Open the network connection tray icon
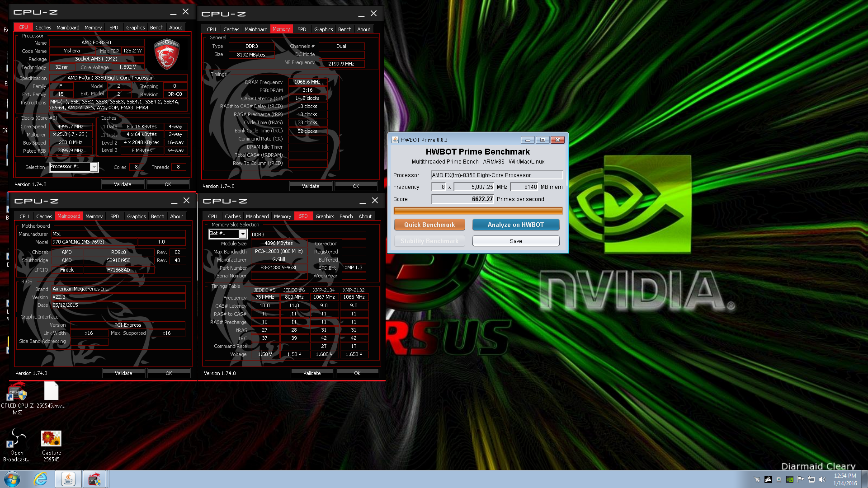This screenshot has width=868, height=488. (x=811, y=479)
